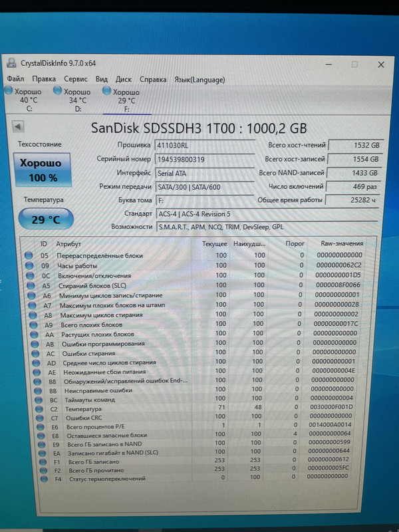Click status circle of A9 Всего плохих блоков
This screenshot has height=532, width=399.
click(x=33, y=325)
